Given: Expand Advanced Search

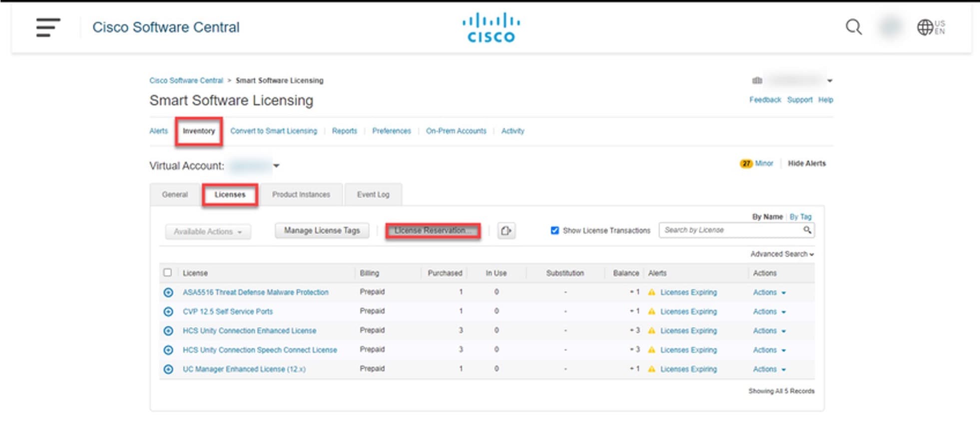Looking at the screenshot, I should 782,254.
